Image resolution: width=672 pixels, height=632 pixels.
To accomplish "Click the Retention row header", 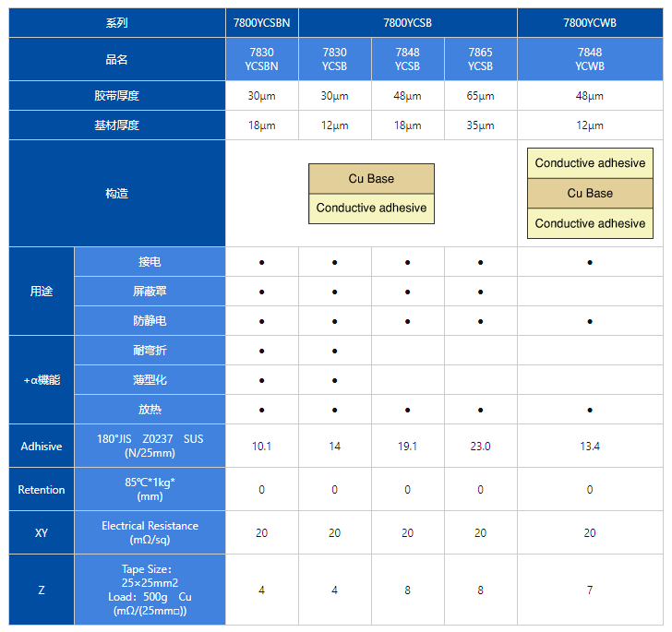I will (42, 490).
